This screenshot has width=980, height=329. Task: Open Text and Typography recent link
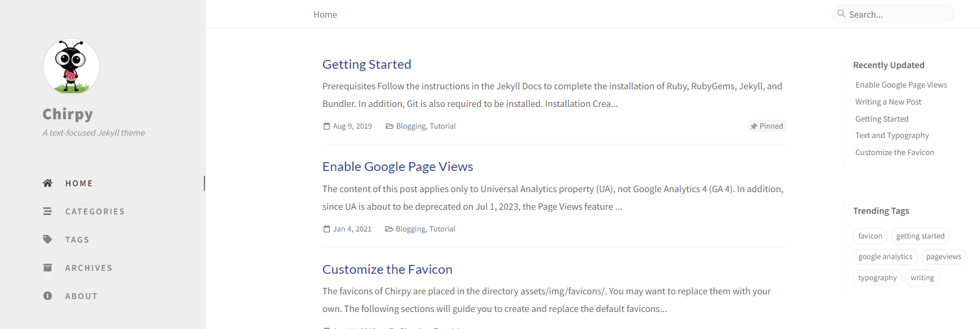pyautogui.click(x=892, y=136)
